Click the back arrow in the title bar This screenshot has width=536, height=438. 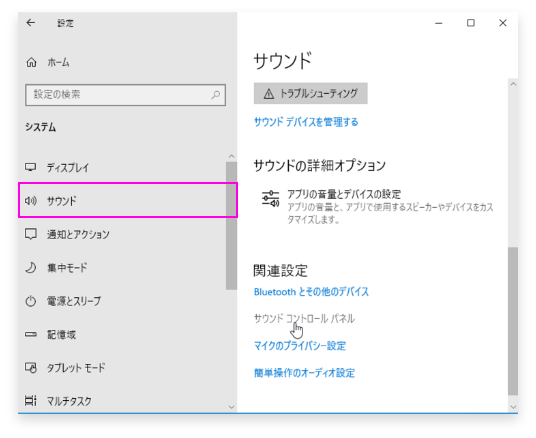pyautogui.click(x=31, y=23)
